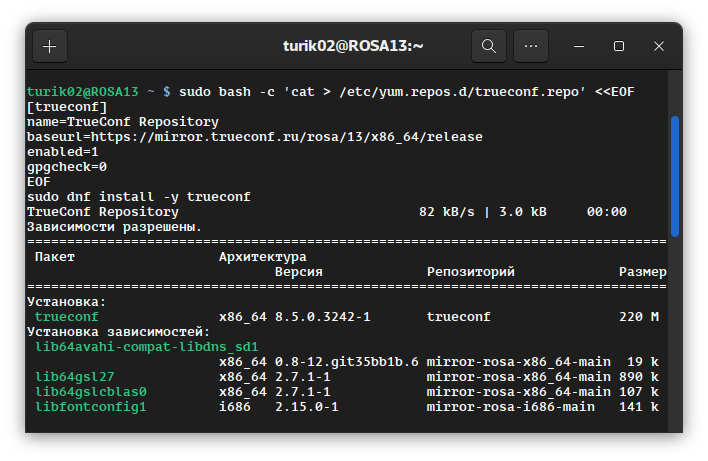Click the 220 M size value
Screen dimensions: 708x461
pyautogui.click(x=639, y=317)
